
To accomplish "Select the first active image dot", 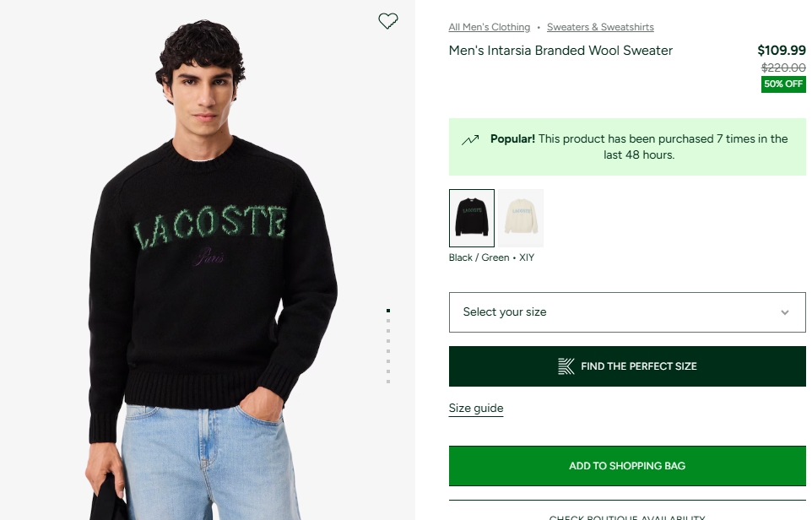I will tap(388, 311).
